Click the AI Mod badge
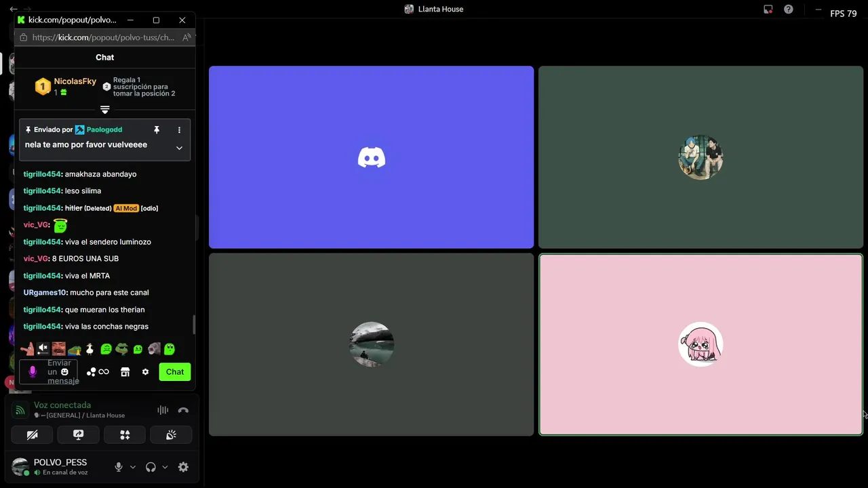Viewport: 868px width, 488px height. coord(126,208)
